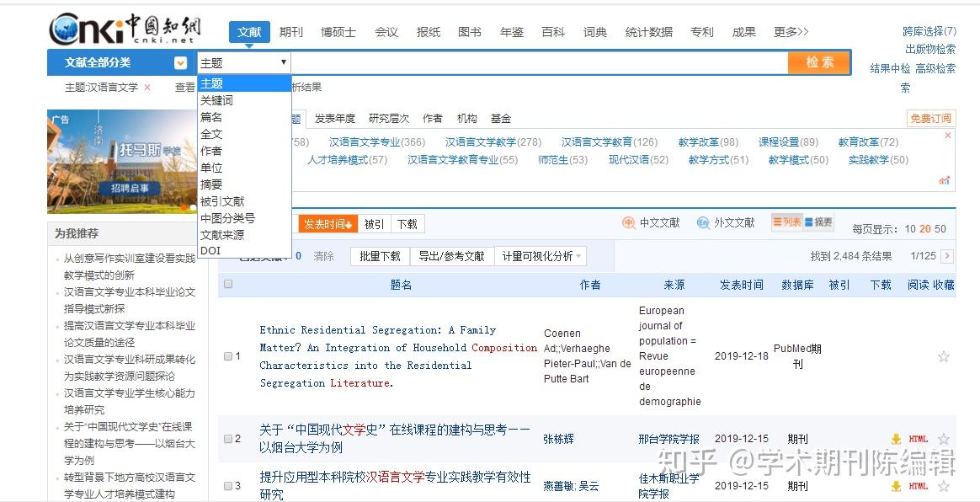Image resolution: width=980 pixels, height=502 pixels.
Task: Switch to the 期刊 tab
Action: 290,31
